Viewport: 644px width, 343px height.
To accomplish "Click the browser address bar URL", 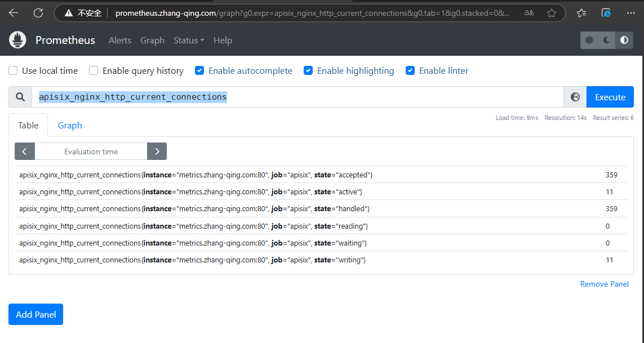I will 313,13.
